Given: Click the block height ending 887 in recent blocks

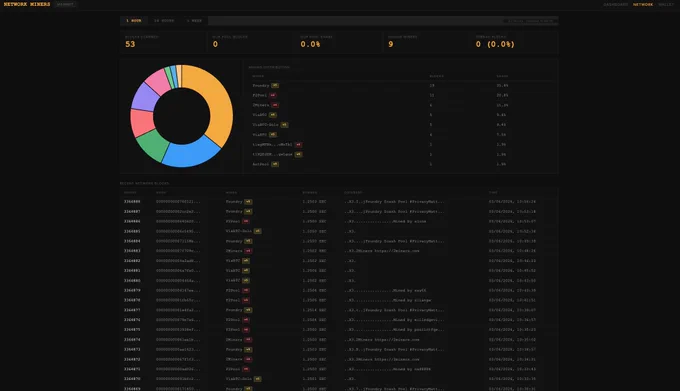Looking at the screenshot, I should 132,212.
